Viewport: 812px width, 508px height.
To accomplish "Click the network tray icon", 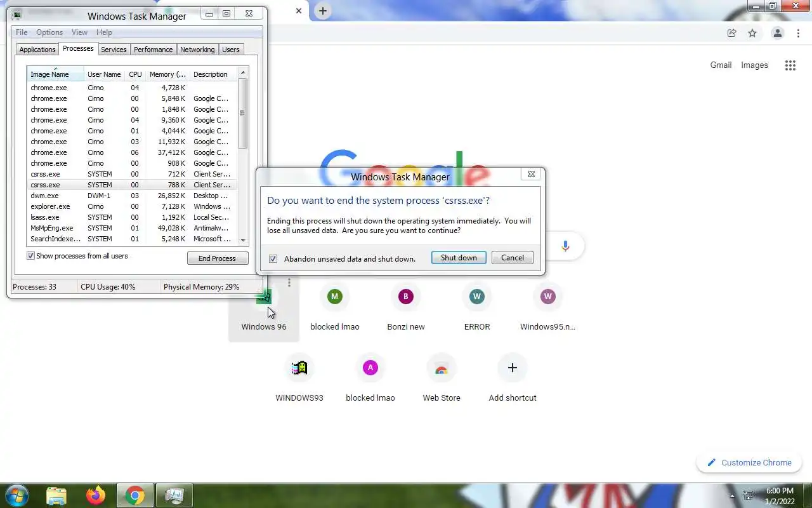I will click(x=748, y=495).
